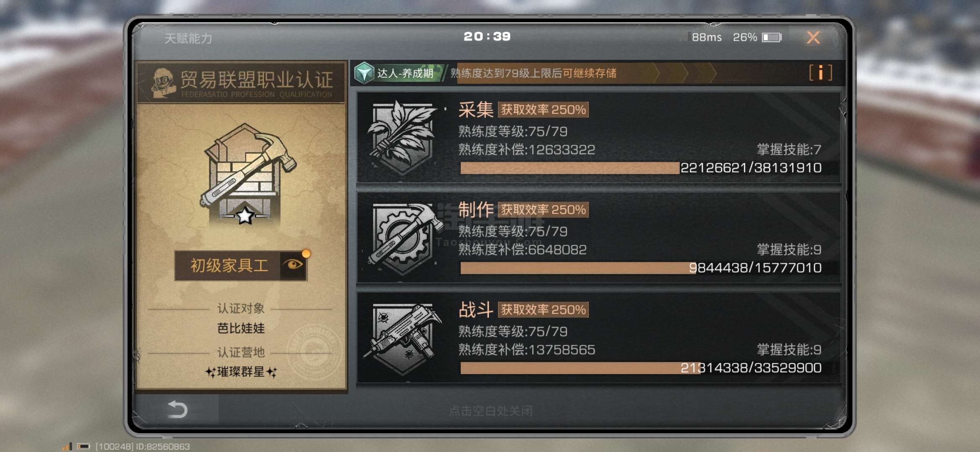Tap the 达人-养成期 shield icon
This screenshot has width=980, height=452.
[x=364, y=73]
